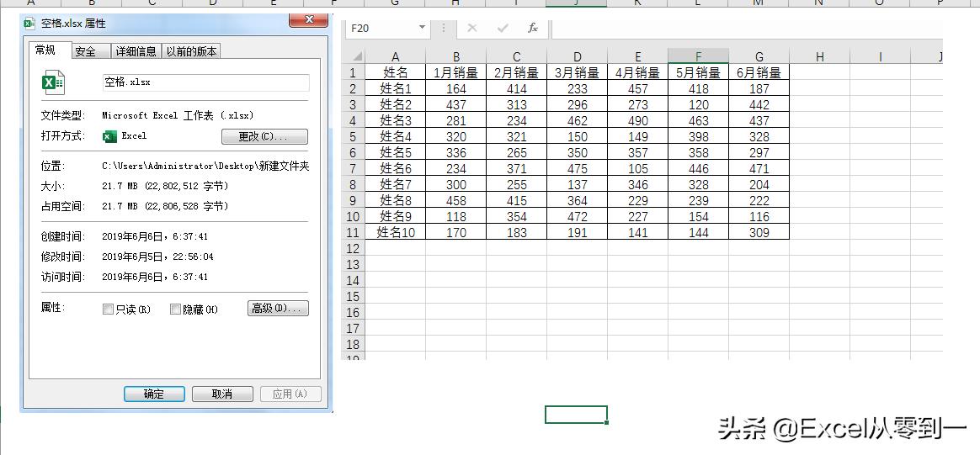
Task: Click the select-all triangle at grid corner
Action: tap(358, 56)
